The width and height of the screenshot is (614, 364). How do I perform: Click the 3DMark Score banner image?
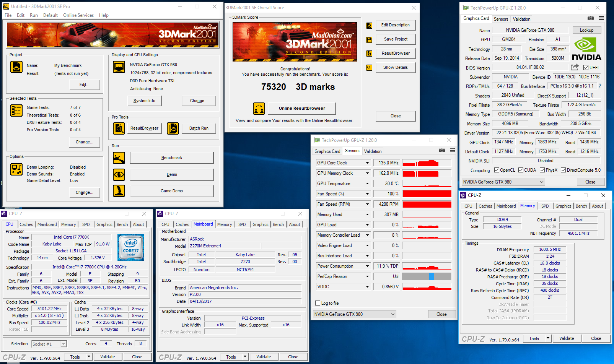click(295, 42)
